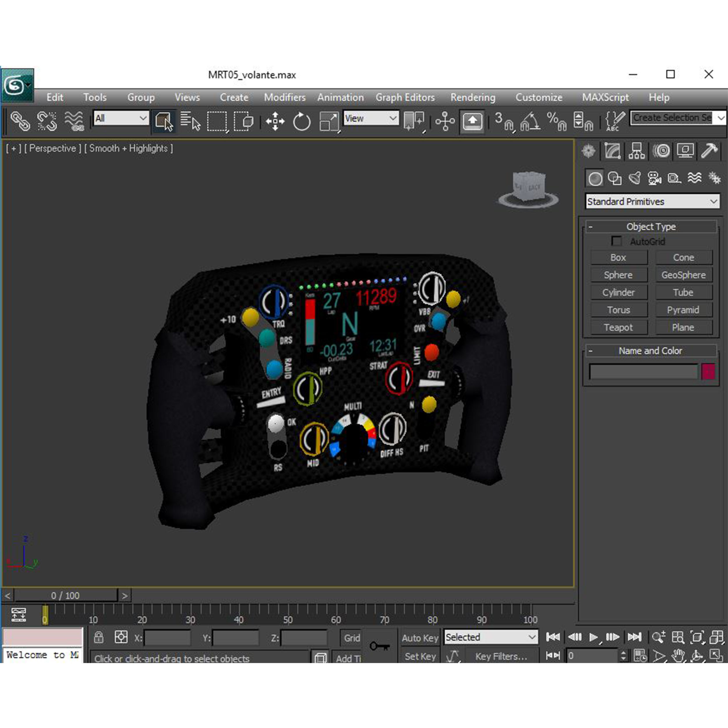
Task: Select the Shapes category icon
Action: 615,178
